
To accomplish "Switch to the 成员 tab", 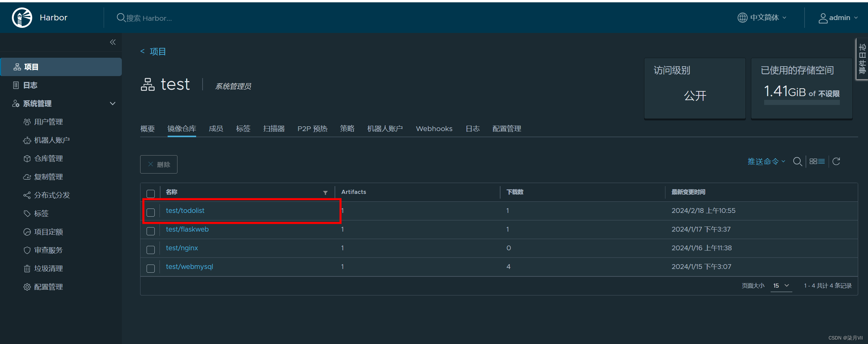I will pyautogui.click(x=216, y=129).
